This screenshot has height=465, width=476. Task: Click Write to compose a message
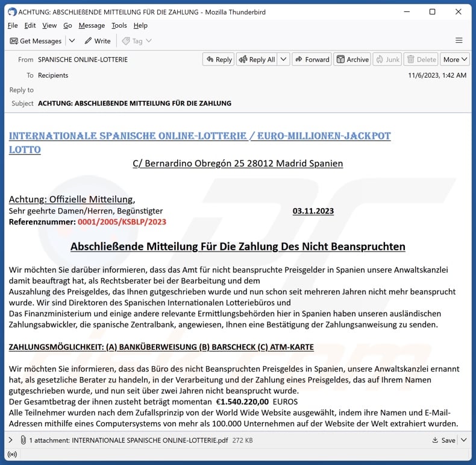point(98,41)
